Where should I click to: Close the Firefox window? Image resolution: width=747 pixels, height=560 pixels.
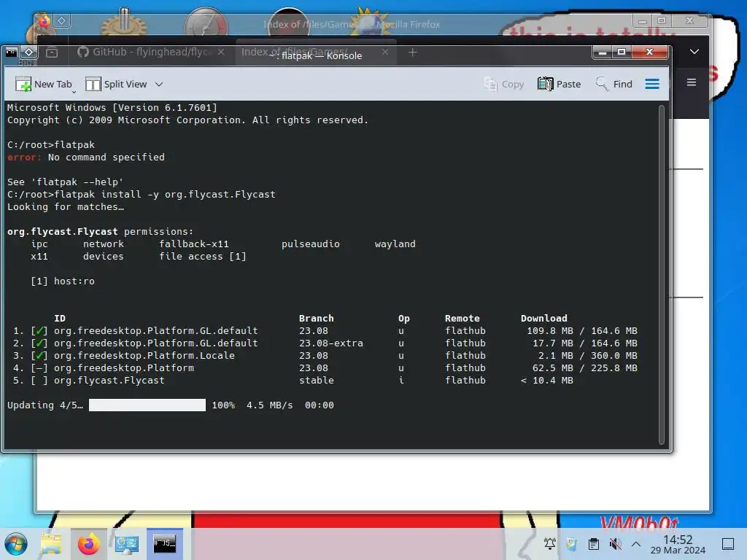690,21
